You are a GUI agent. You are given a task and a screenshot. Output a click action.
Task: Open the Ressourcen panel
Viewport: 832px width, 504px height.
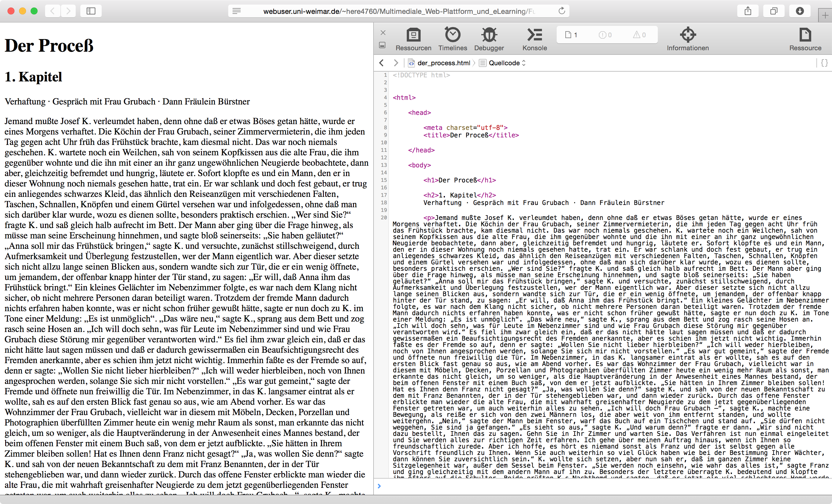point(413,40)
